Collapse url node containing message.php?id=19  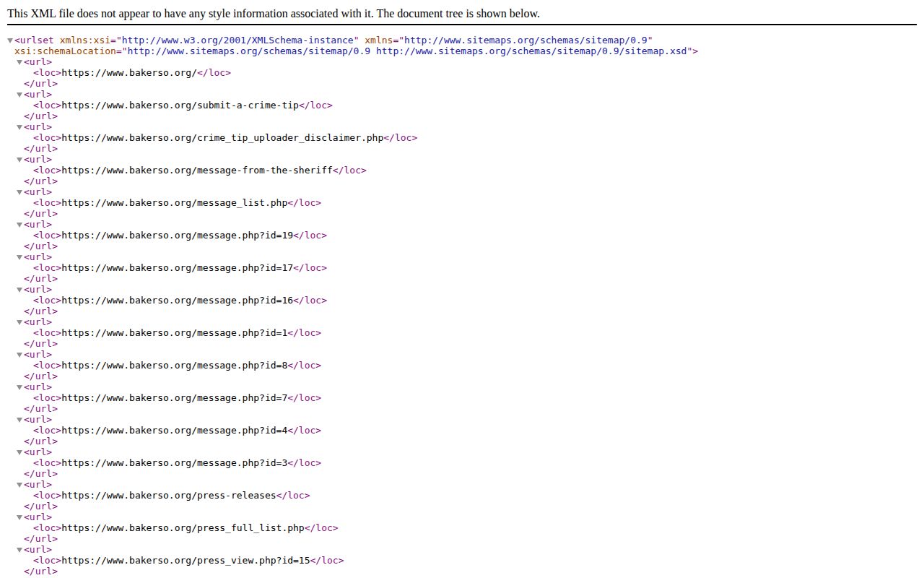point(20,225)
